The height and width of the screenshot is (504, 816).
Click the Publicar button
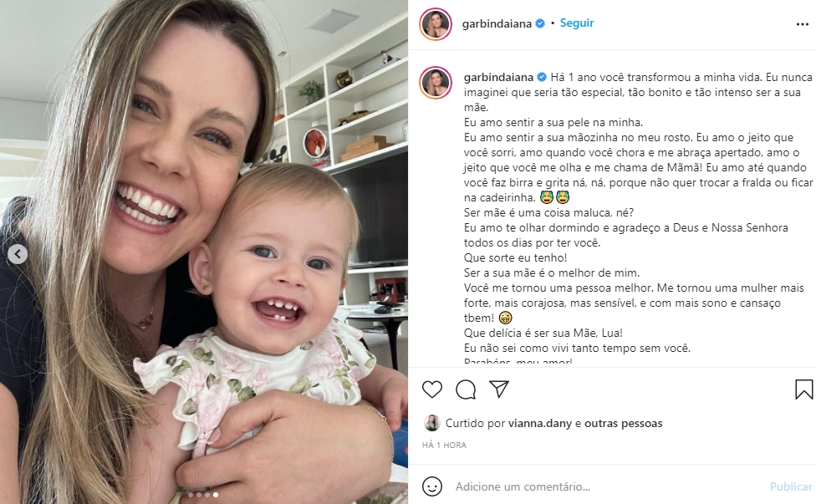(x=791, y=486)
